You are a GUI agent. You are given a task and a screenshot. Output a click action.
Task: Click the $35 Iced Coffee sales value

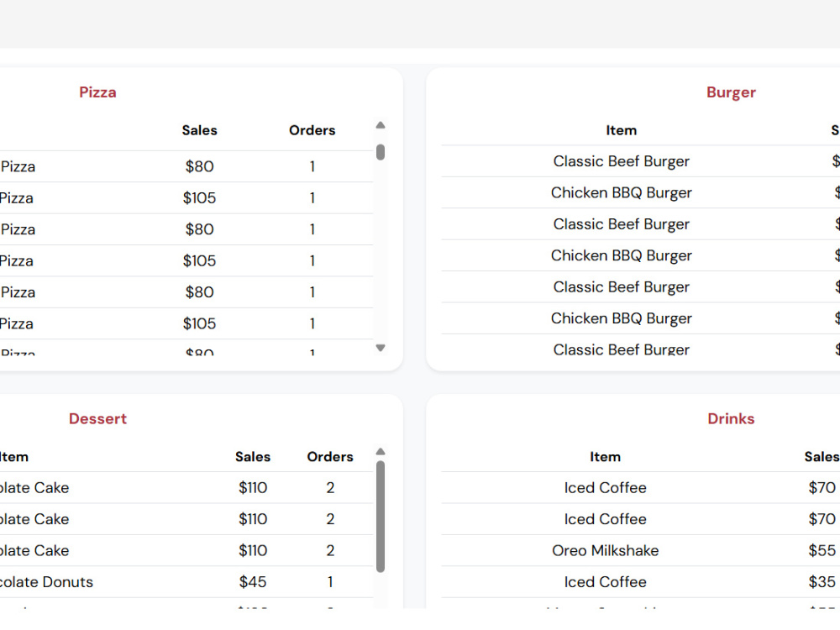(x=822, y=582)
